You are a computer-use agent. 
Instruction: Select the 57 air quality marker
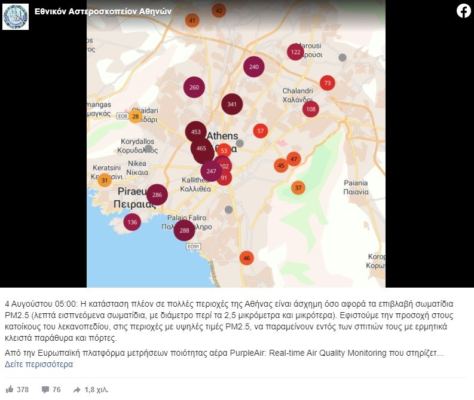coord(261,131)
